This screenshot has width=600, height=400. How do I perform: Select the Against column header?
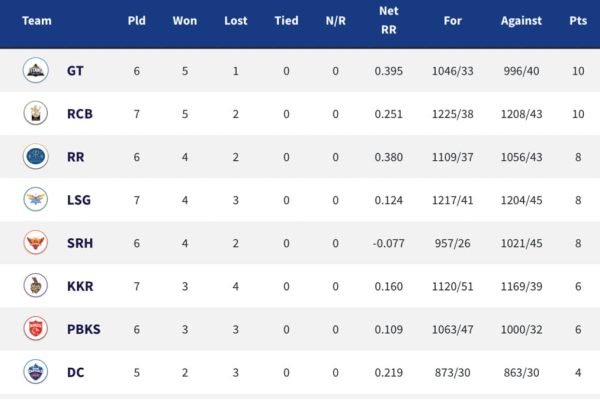click(521, 20)
